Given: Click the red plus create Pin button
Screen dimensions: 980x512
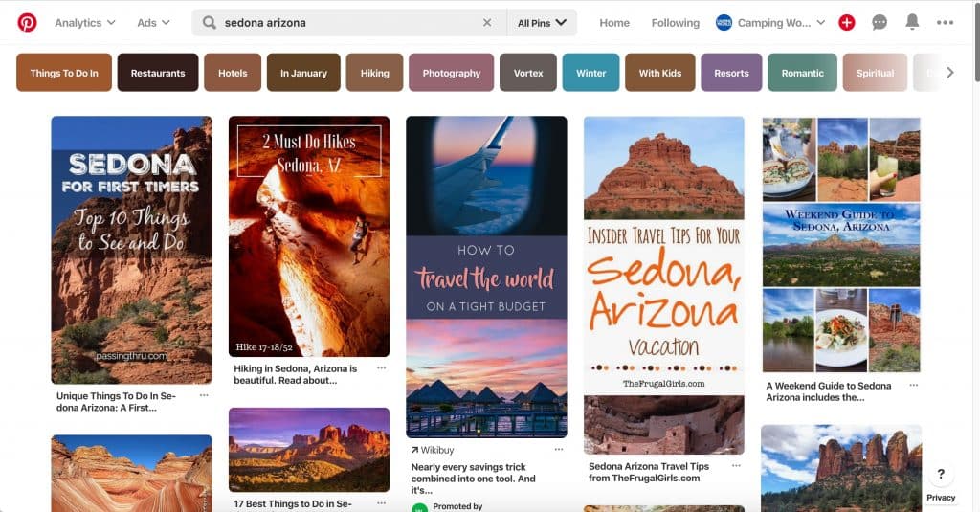Looking at the screenshot, I should 847,23.
